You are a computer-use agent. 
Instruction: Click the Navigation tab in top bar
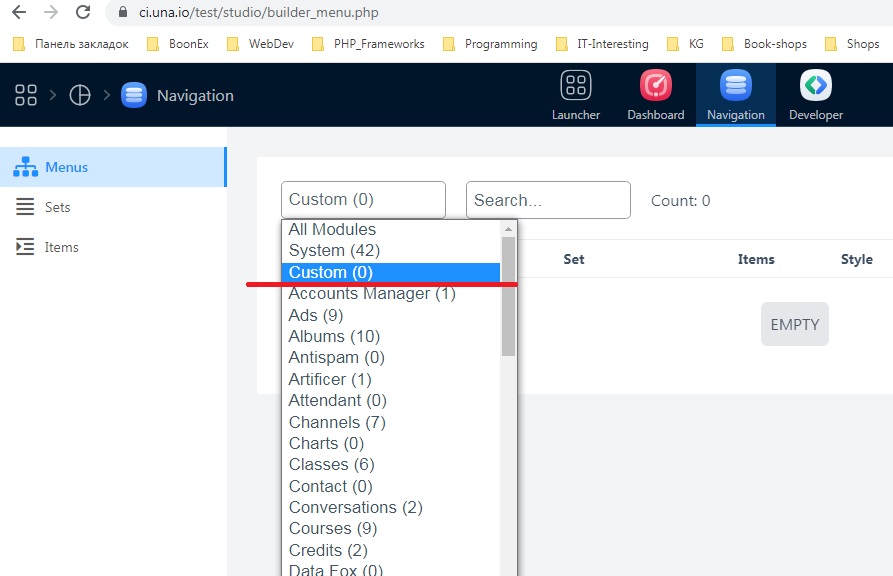(x=735, y=96)
